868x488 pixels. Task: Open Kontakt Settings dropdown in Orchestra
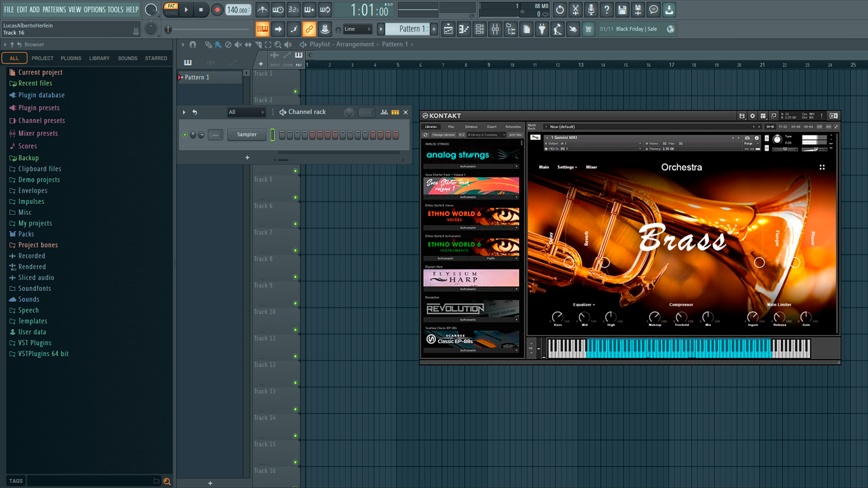pos(567,167)
